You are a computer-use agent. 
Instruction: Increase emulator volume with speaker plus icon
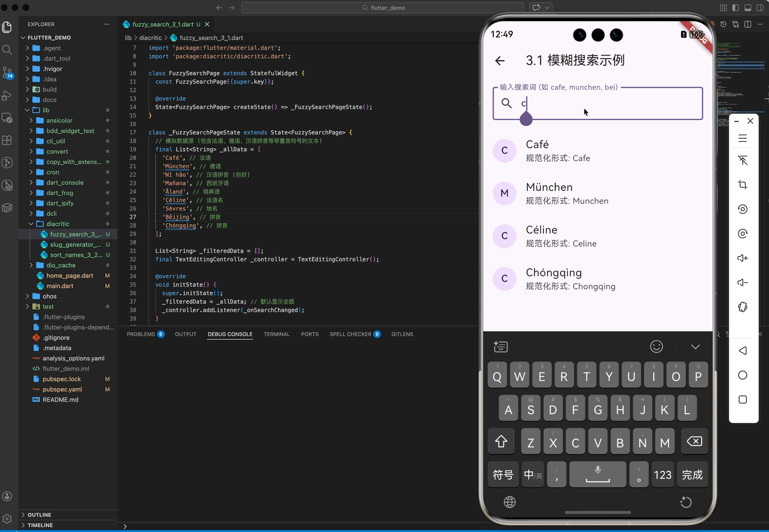(743, 258)
